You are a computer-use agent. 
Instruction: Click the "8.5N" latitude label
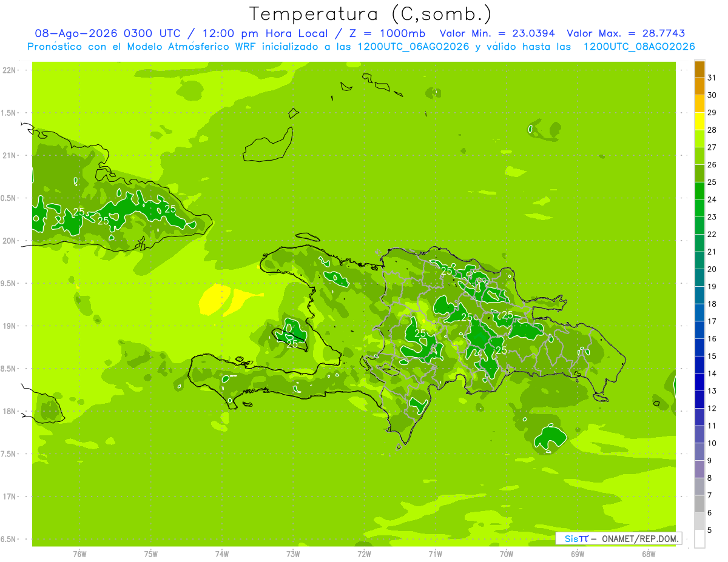pos(8,369)
